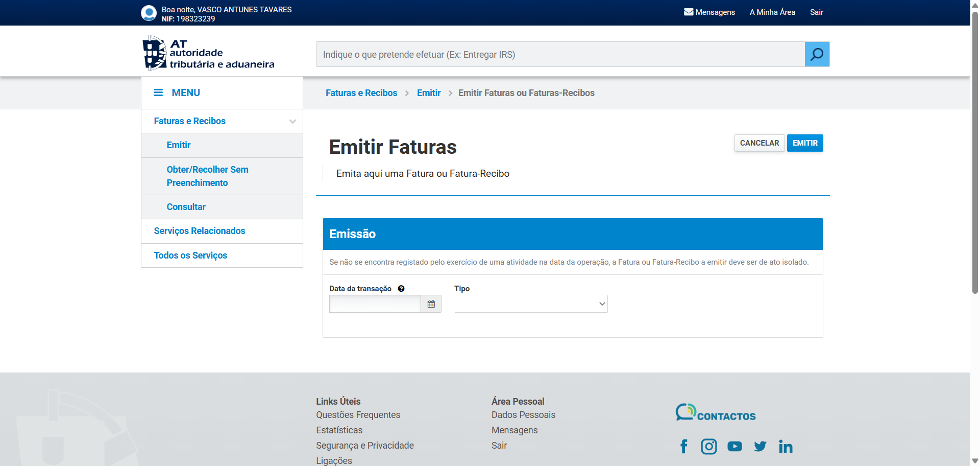This screenshot has height=466, width=980.
Task: Click the EMITIR button
Action: click(x=805, y=143)
